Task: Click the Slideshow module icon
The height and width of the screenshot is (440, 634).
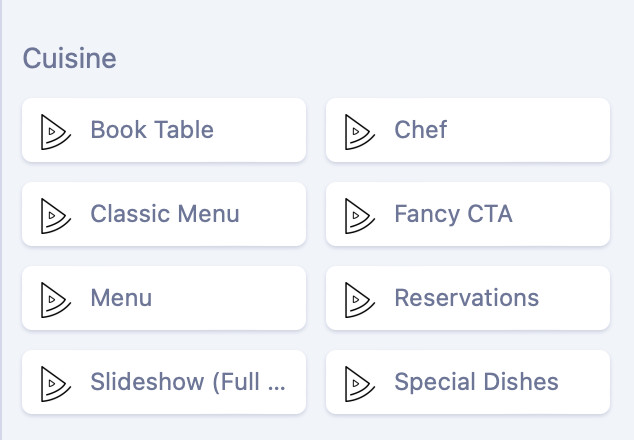Action: point(54,382)
